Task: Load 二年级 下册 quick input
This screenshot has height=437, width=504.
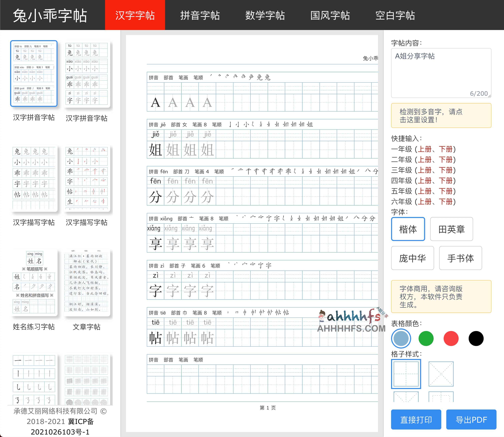Action: [446, 159]
